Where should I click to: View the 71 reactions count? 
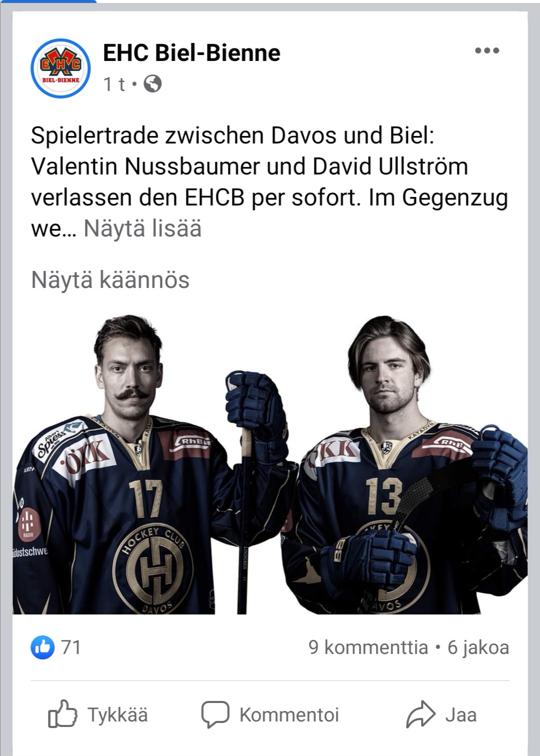[x=71, y=647]
